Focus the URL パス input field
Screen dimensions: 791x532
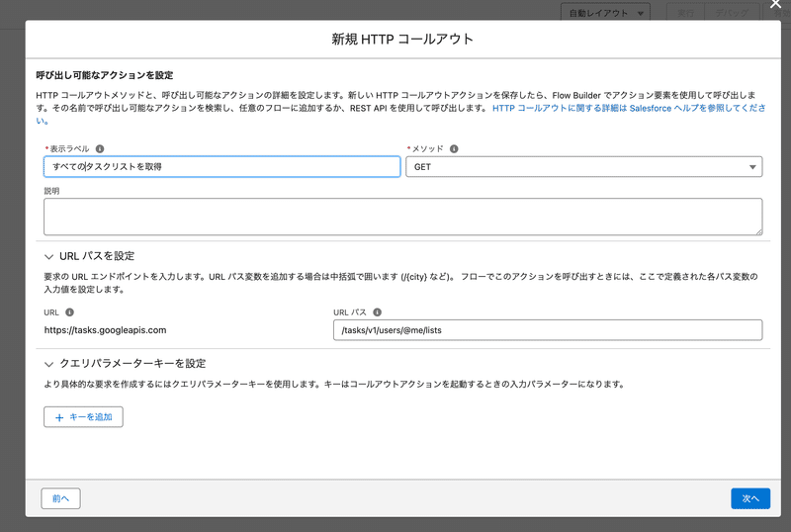click(548, 330)
